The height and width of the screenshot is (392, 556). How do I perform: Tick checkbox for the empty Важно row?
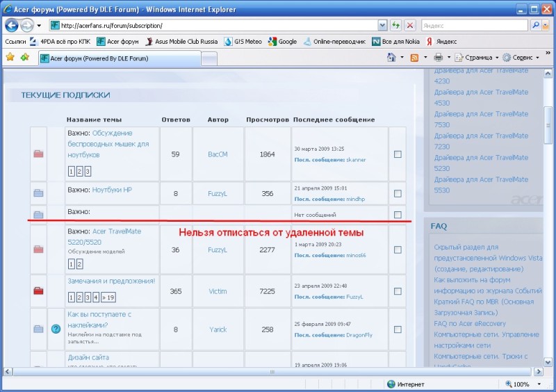click(398, 215)
